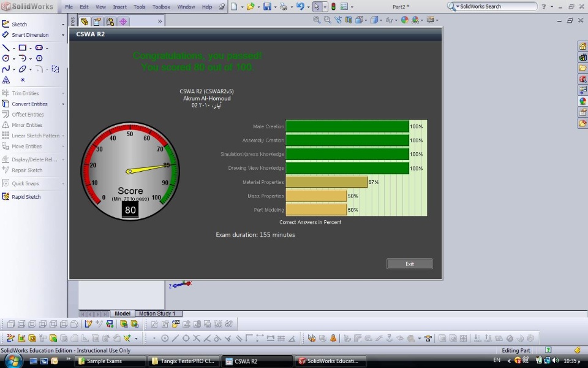Expand the Convert Entities dropdown arrow
Viewport: 588px width, 368px height.
tap(63, 104)
